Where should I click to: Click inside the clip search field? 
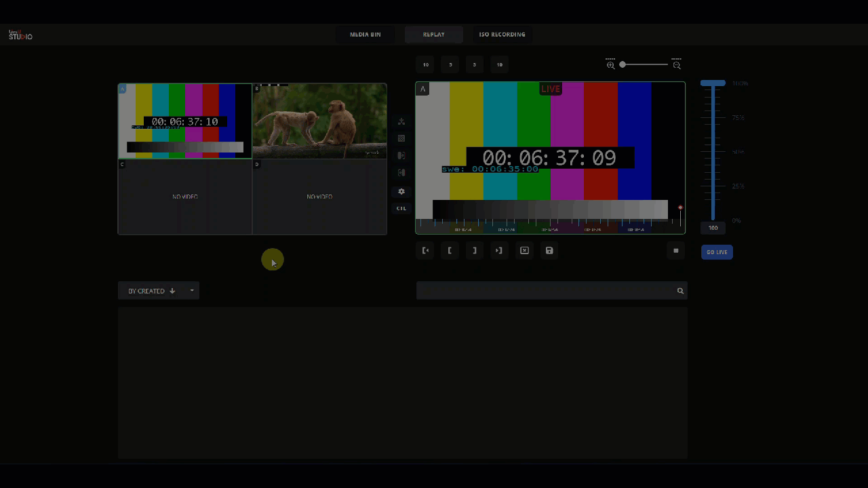coord(542,290)
